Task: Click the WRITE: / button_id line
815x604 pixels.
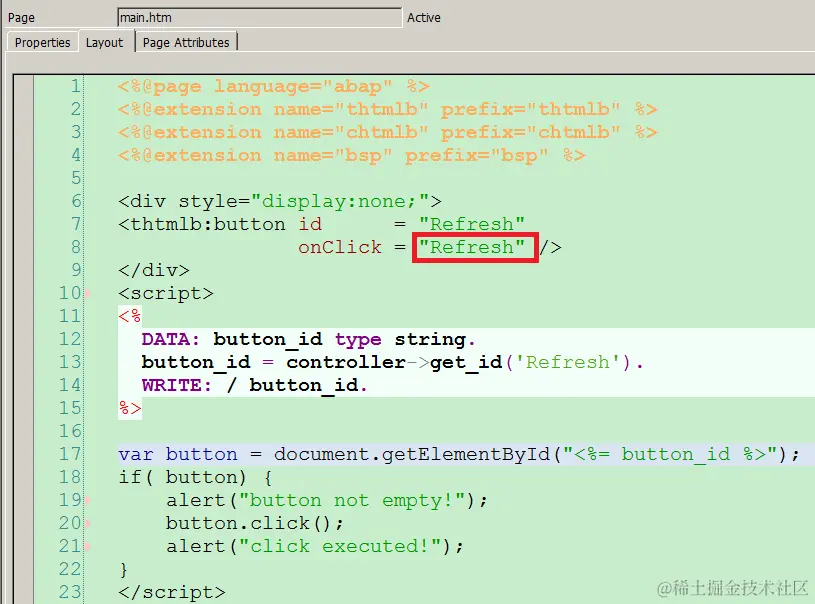Action: (x=254, y=385)
